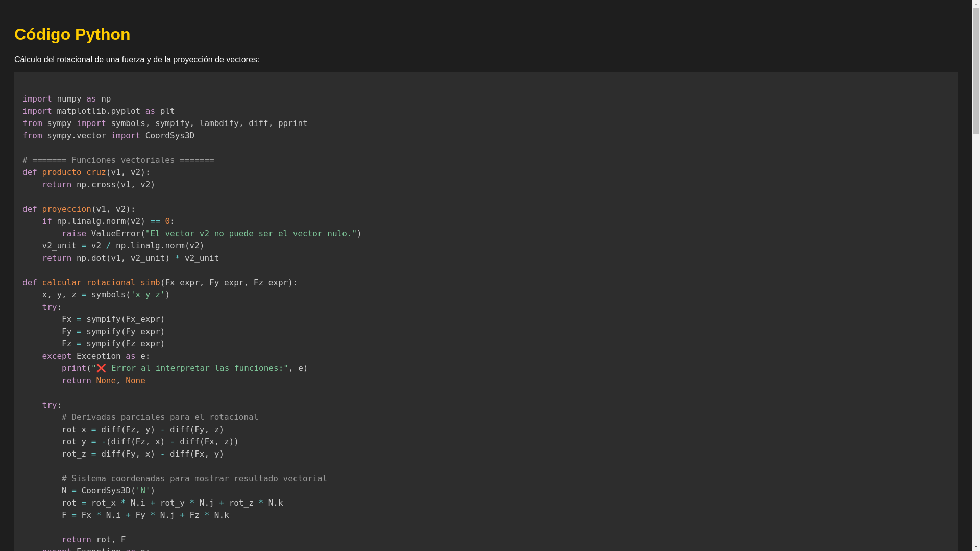Click the line 'return rot, F'

94,539
